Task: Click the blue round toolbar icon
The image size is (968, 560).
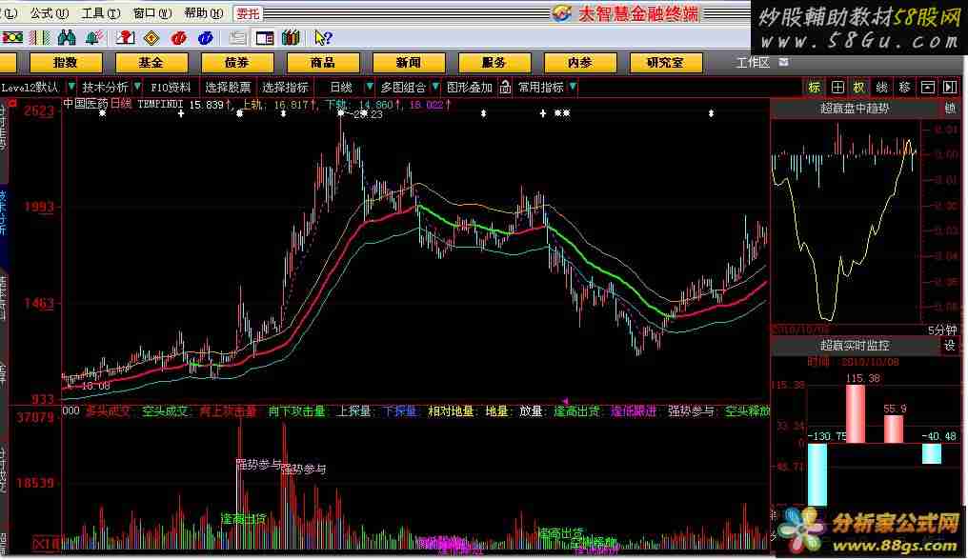Action: [206, 38]
